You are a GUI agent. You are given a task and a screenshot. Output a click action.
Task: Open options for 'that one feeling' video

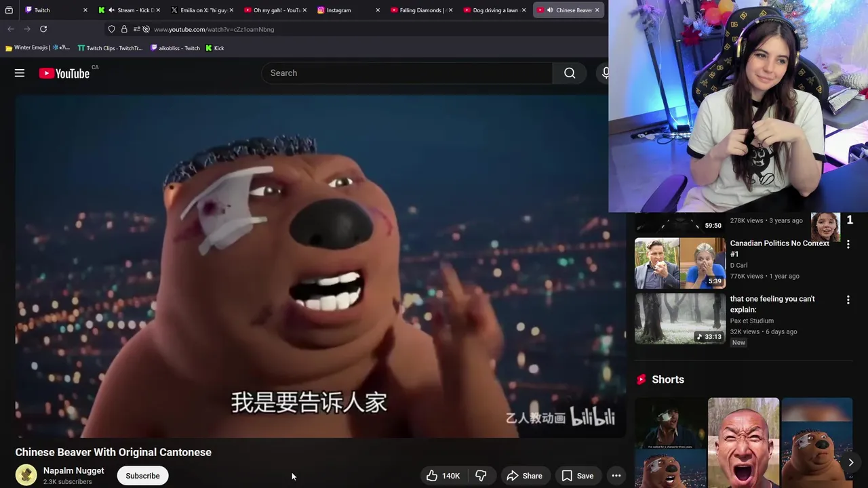pyautogui.click(x=848, y=300)
